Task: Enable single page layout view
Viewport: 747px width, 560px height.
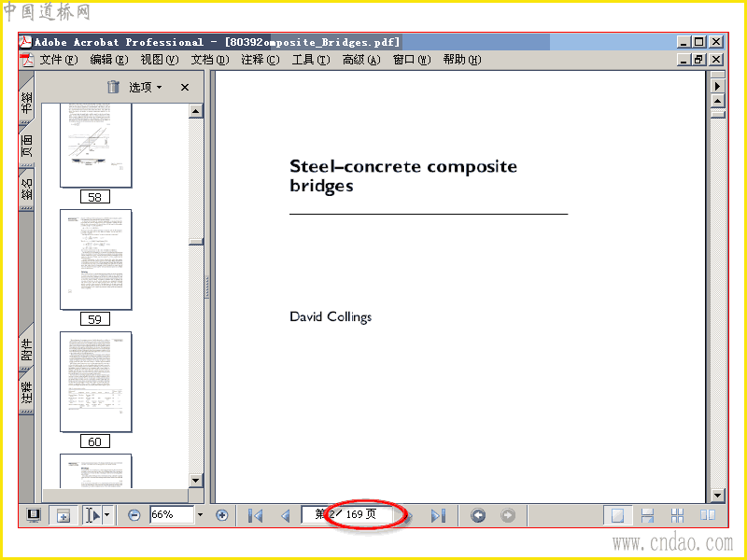Action: tap(617, 515)
